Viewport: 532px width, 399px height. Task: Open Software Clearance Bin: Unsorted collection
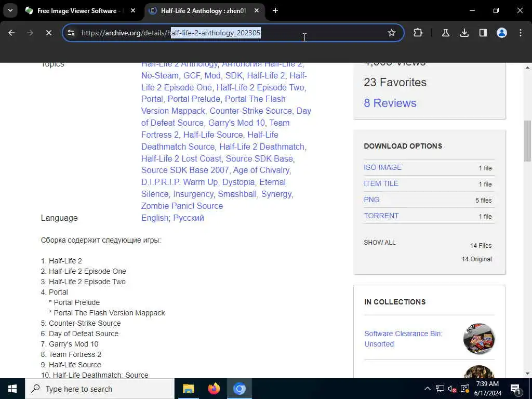pos(403,339)
